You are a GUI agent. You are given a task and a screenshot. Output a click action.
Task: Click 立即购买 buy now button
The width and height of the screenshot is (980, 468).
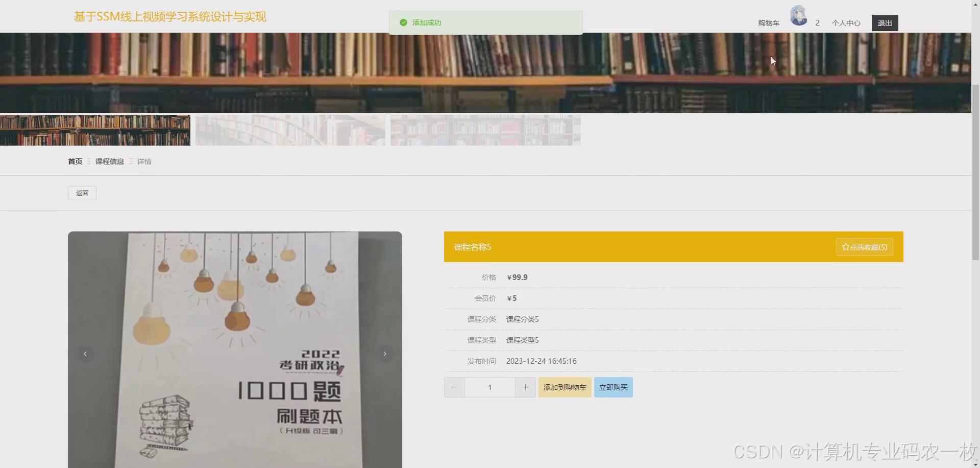click(613, 387)
